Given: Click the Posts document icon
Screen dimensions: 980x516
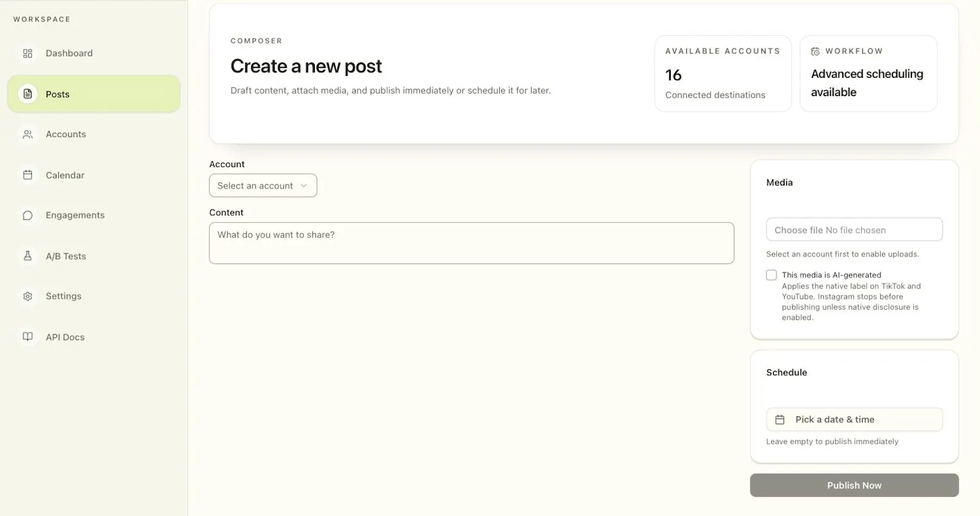Looking at the screenshot, I should 28,94.
